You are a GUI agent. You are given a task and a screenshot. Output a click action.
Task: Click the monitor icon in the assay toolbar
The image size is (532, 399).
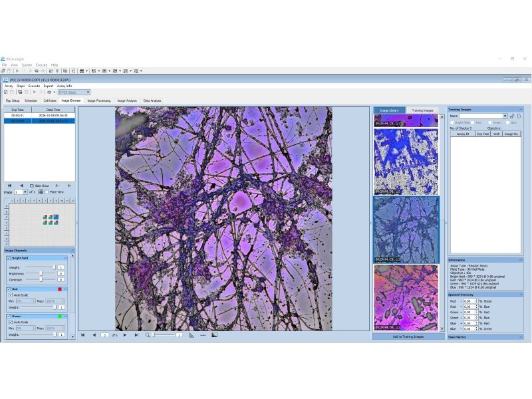[x=20, y=92]
